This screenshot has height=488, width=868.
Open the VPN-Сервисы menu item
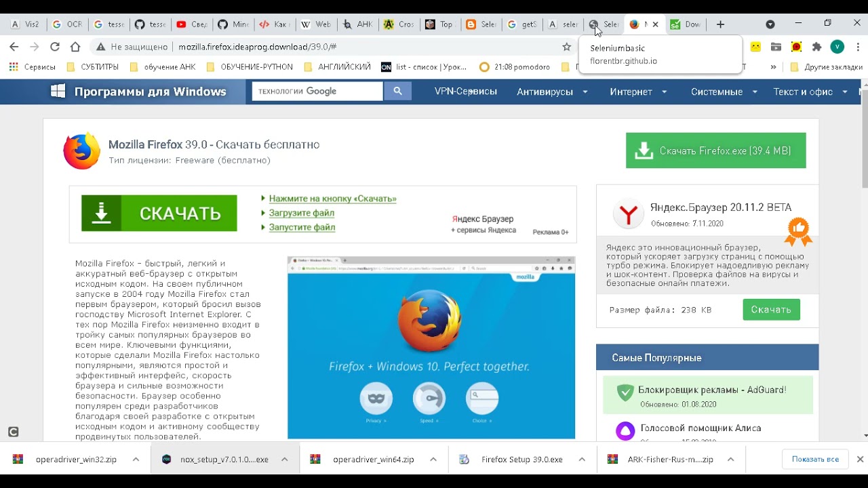tap(465, 91)
